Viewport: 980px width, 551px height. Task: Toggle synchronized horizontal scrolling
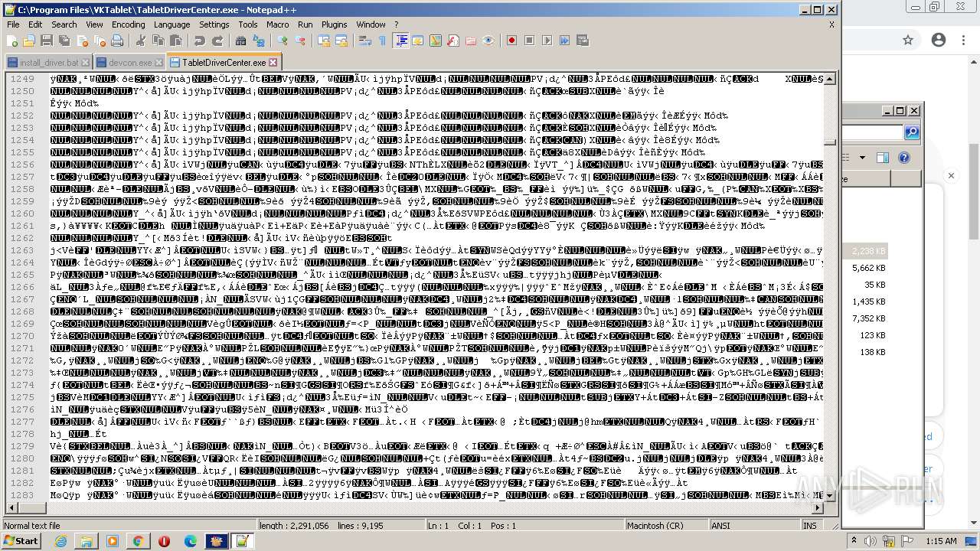click(x=341, y=41)
